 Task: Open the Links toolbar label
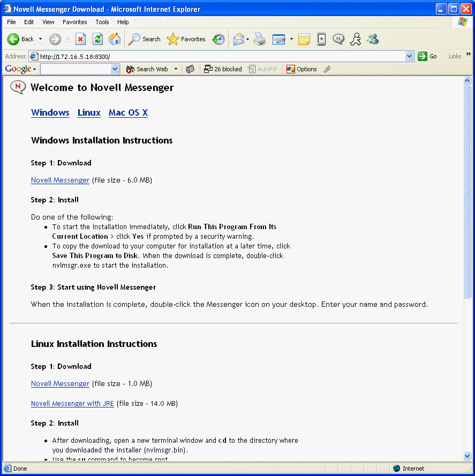[x=455, y=56]
